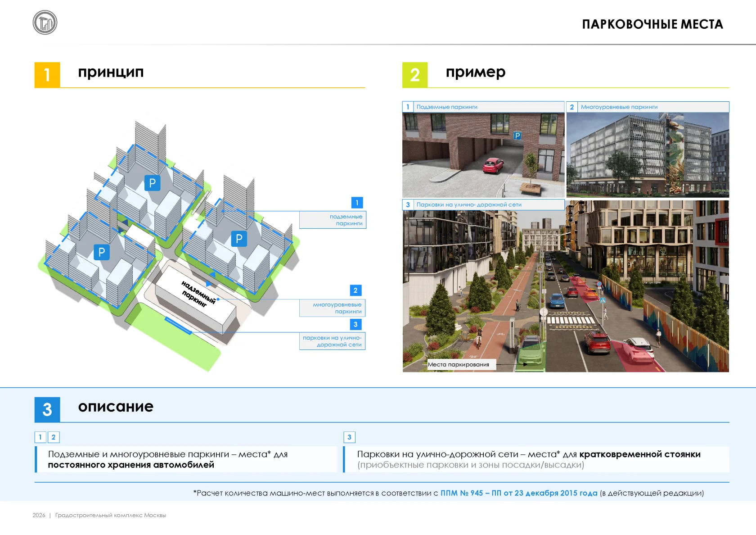This screenshot has width=756, height=535.
Task: Click the ПАРКОВОЧНЫЕ МЕСТА page title
Action: (652, 24)
